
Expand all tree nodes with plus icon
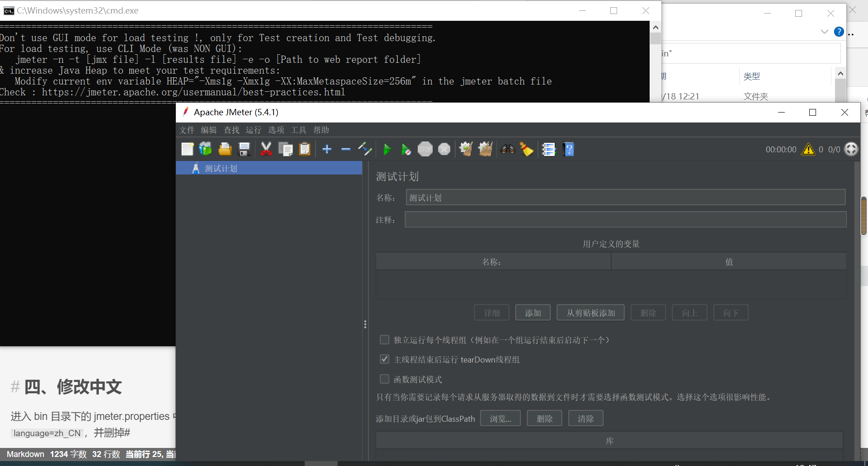(327, 149)
